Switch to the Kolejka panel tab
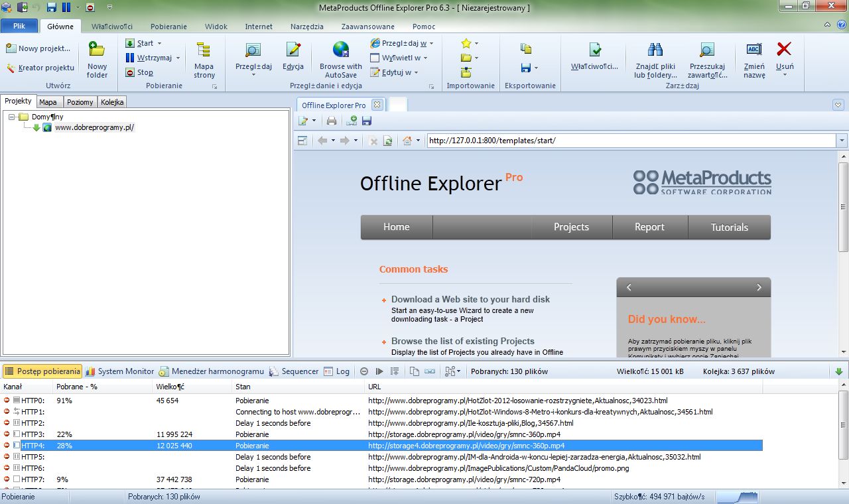The image size is (849, 504). tap(112, 102)
